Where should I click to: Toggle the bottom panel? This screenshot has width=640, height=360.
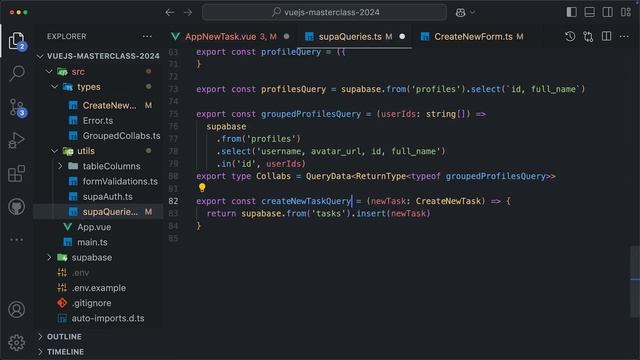point(589,12)
